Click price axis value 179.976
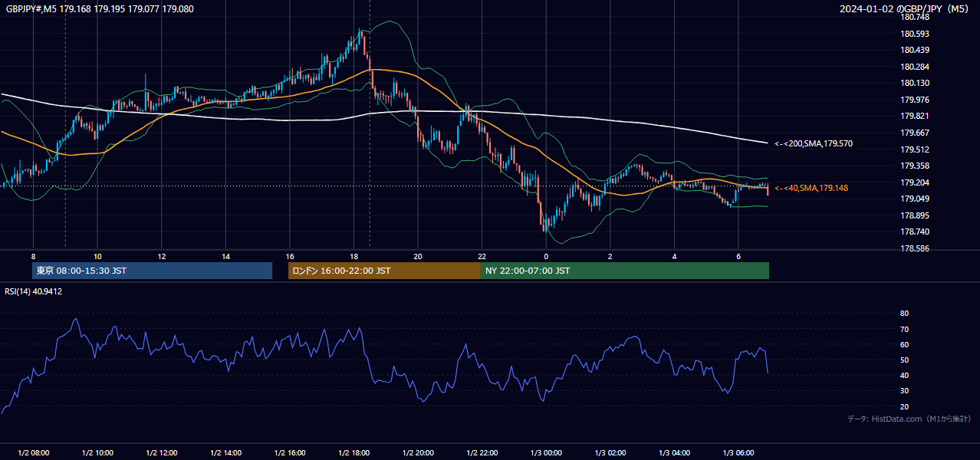 915,100
